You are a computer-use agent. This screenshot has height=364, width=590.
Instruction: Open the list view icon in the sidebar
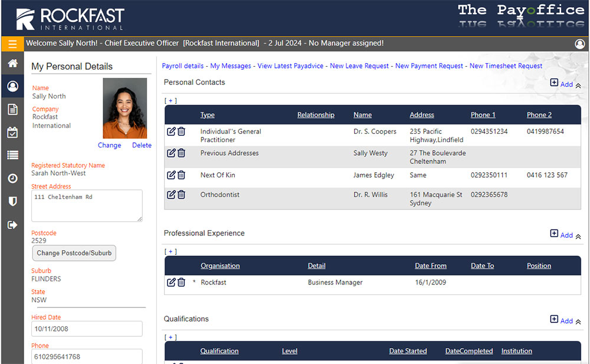pyautogui.click(x=13, y=155)
